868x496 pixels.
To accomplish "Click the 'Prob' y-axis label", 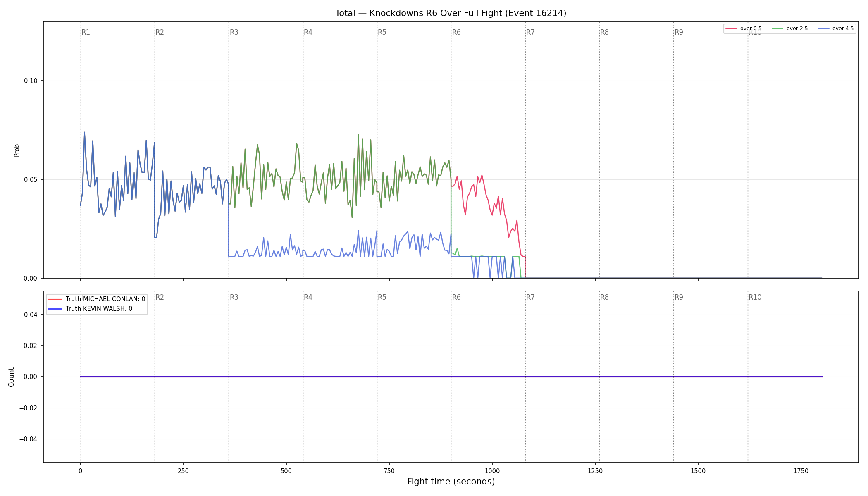I will click(17, 150).
